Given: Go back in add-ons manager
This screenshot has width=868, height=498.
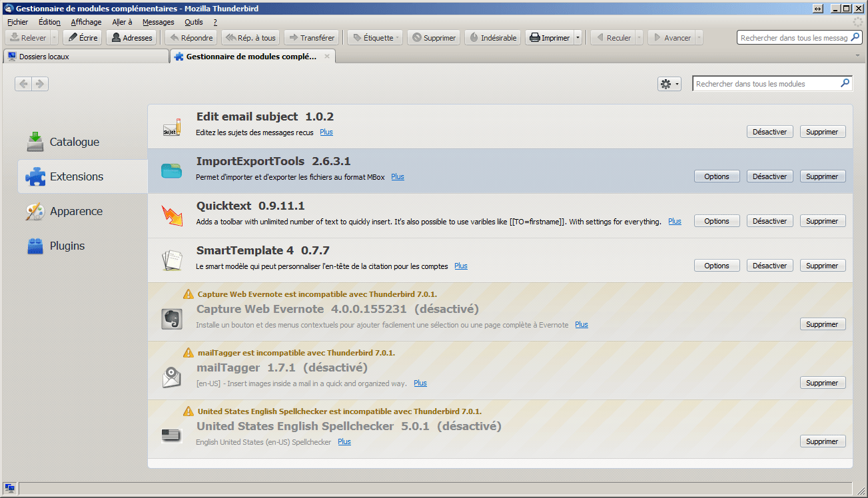Looking at the screenshot, I should point(23,84).
